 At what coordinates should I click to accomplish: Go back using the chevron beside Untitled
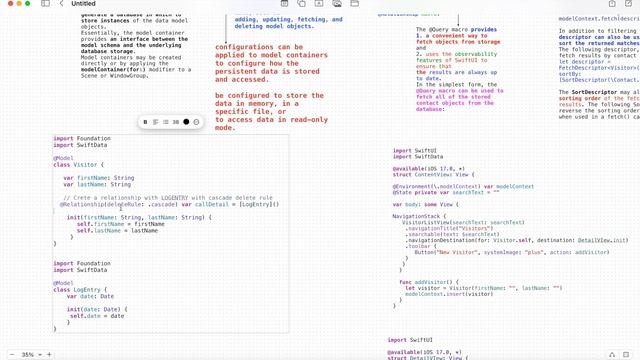pos(61,3)
